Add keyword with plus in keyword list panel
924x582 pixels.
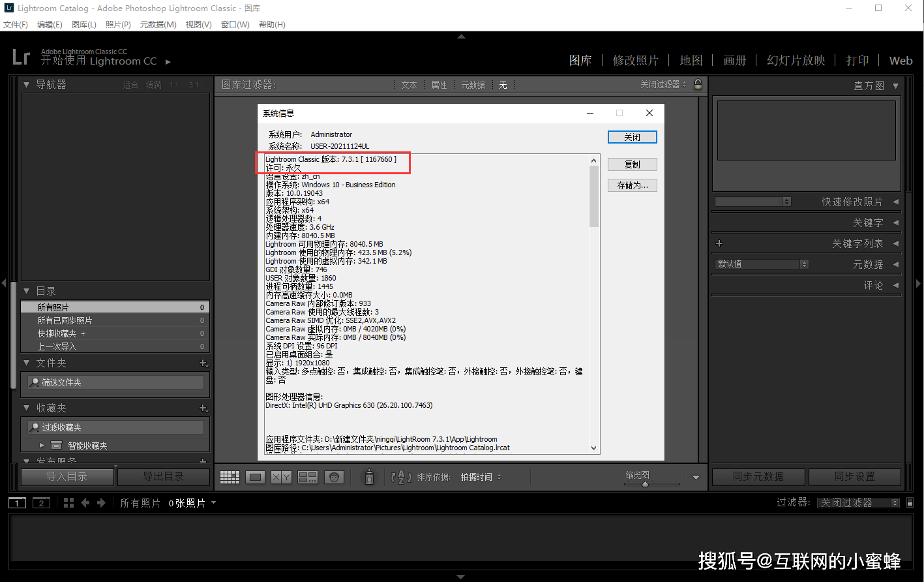click(719, 243)
